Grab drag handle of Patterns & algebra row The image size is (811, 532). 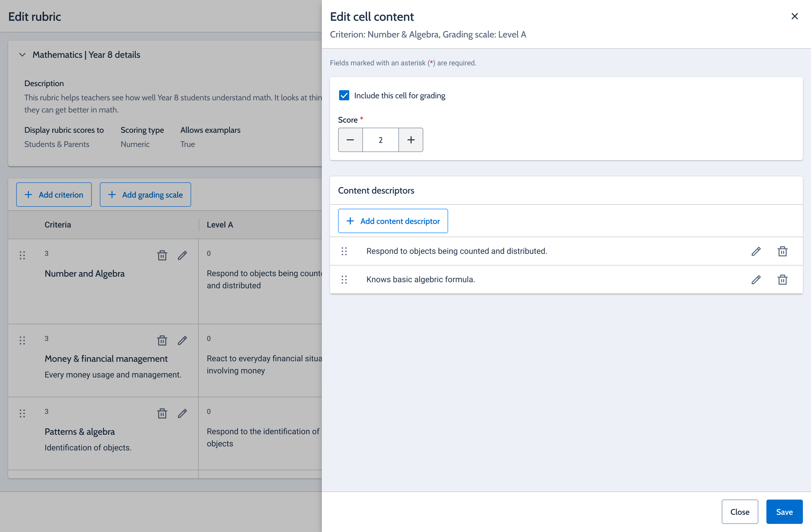pyautogui.click(x=22, y=413)
